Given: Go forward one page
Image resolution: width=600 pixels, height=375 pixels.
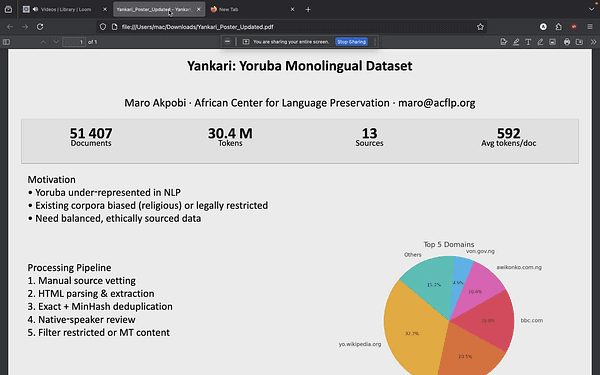Looking at the screenshot, I should coord(25,27).
